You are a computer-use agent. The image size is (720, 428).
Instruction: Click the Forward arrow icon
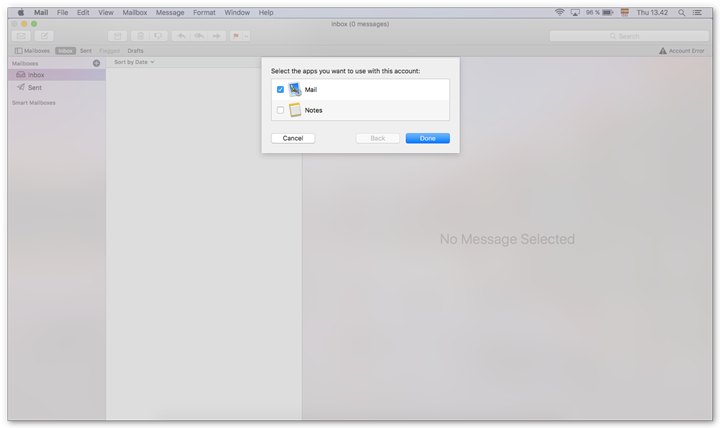click(x=216, y=36)
